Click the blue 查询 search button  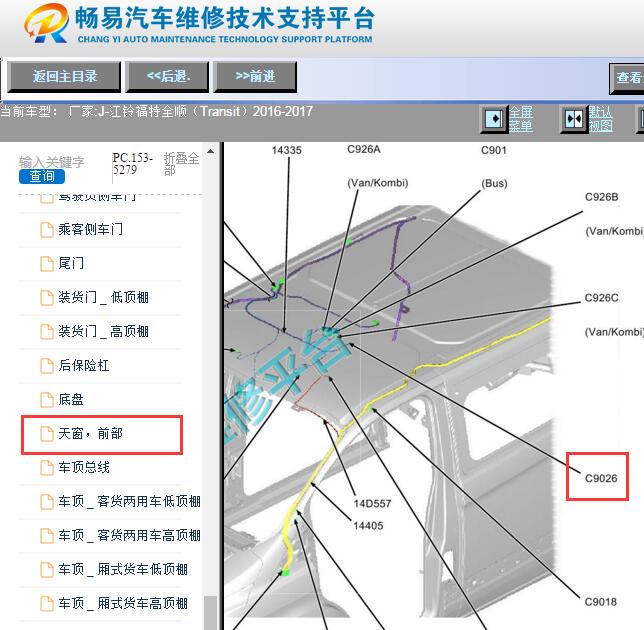[42, 176]
